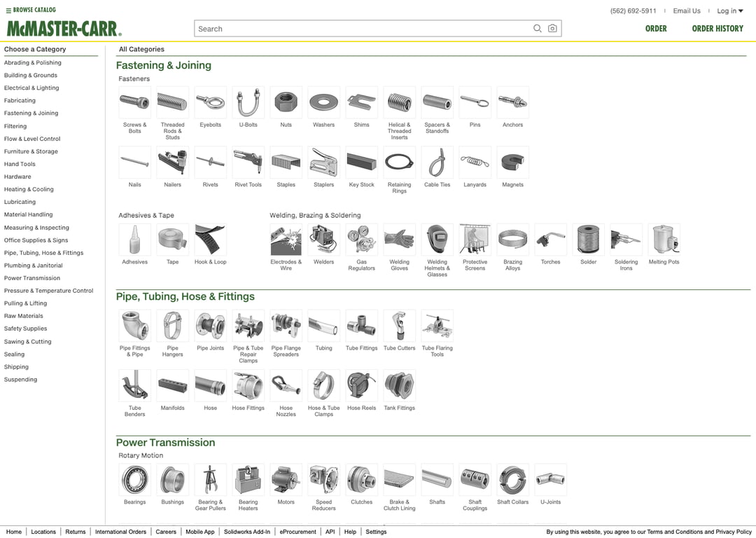756x538 pixels.
Task: Select Measuring & Inspecting category
Action: point(36,228)
